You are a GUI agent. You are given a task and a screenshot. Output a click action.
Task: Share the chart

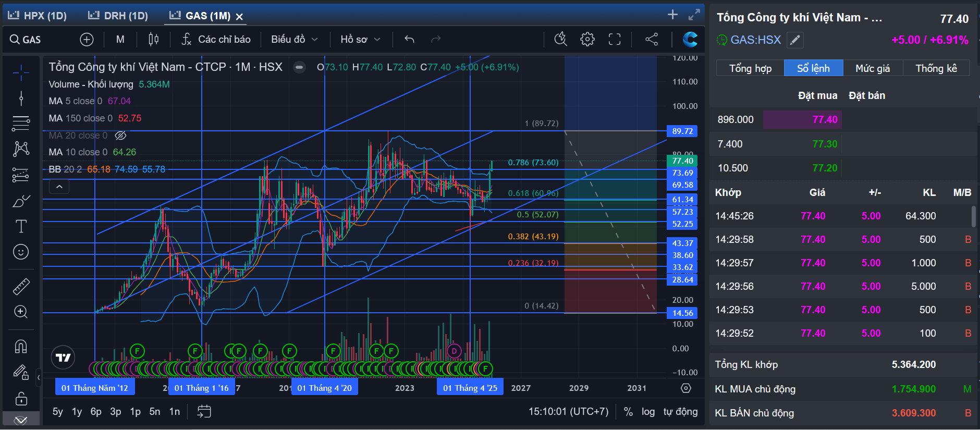pos(652,39)
